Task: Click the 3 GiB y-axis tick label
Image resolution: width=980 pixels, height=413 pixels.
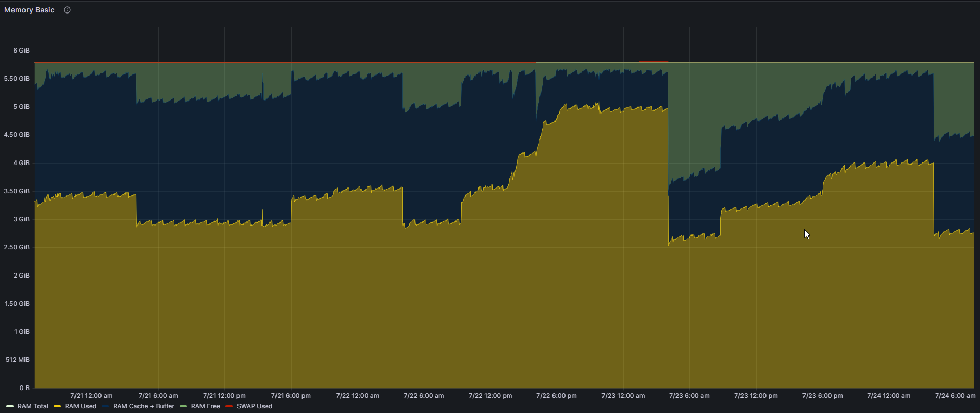Action: pos(21,219)
